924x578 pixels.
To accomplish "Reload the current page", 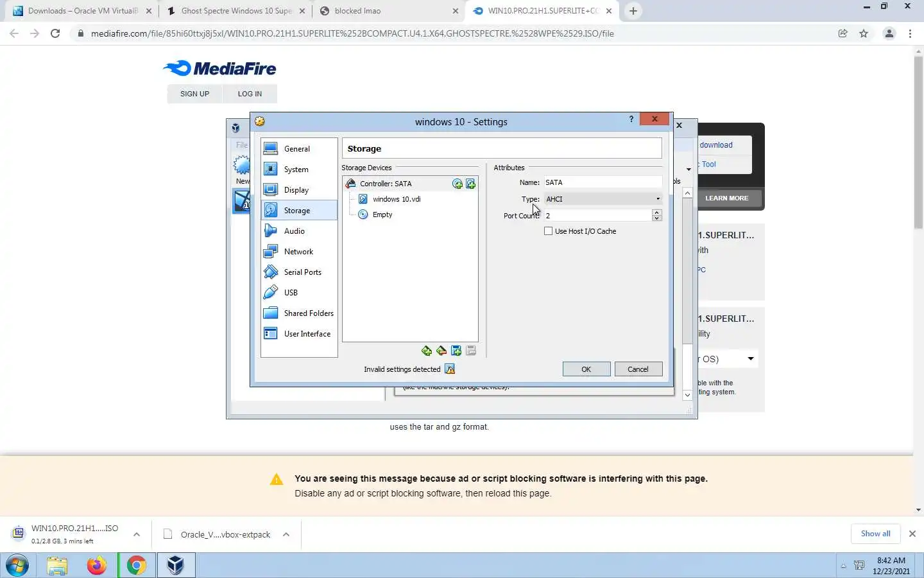I will click(55, 33).
